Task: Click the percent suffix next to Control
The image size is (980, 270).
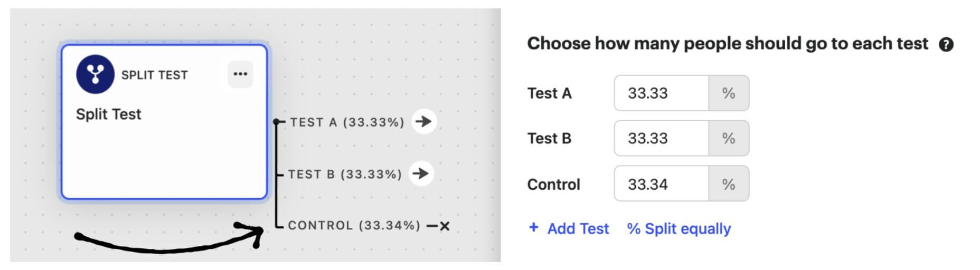Action: (728, 184)
